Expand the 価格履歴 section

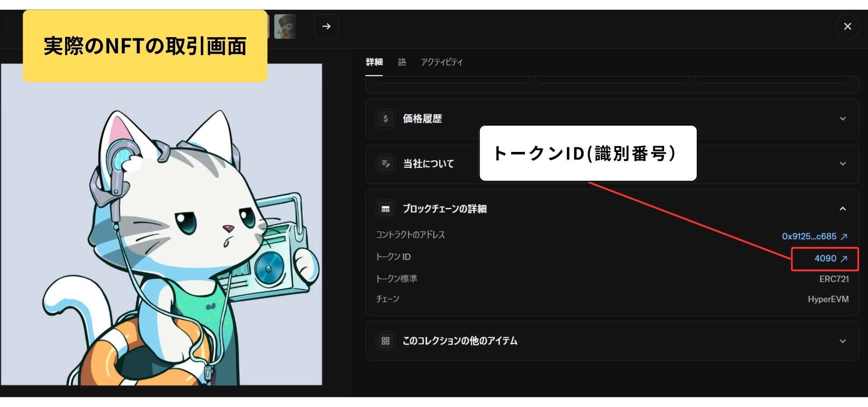tap(843, 119)
